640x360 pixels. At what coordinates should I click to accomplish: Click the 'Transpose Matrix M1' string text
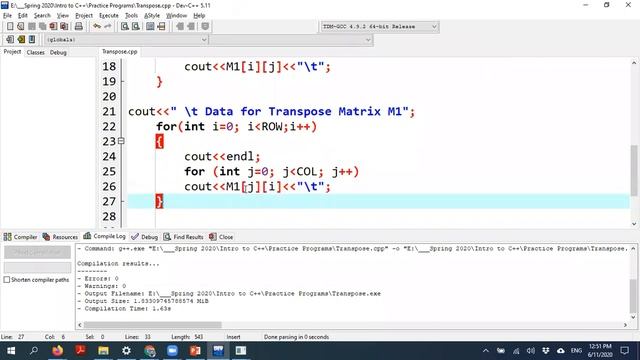point(336,111)
